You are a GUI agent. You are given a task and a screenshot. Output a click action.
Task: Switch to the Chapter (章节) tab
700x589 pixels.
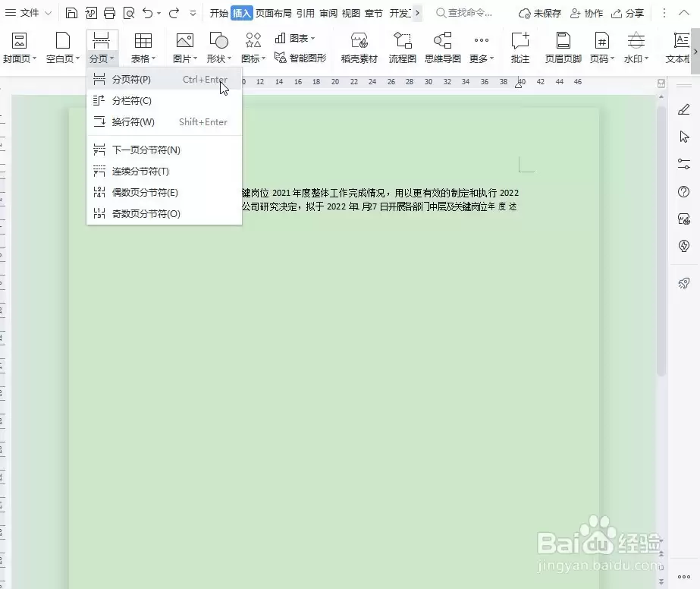pos(374,13)
